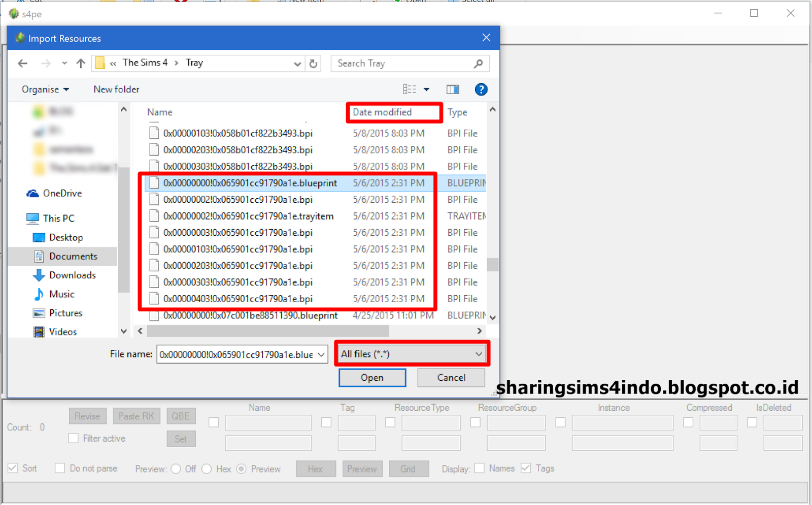Click the folder icon in the address bar
This screenshot has height=505, width=812.
tap(99, 62)
